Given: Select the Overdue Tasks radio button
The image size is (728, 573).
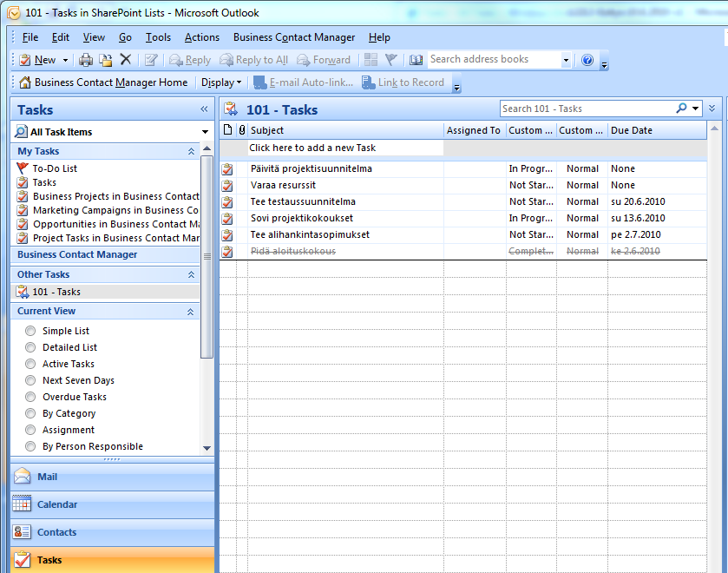Looking at the screenshot, I should (30, 397).
